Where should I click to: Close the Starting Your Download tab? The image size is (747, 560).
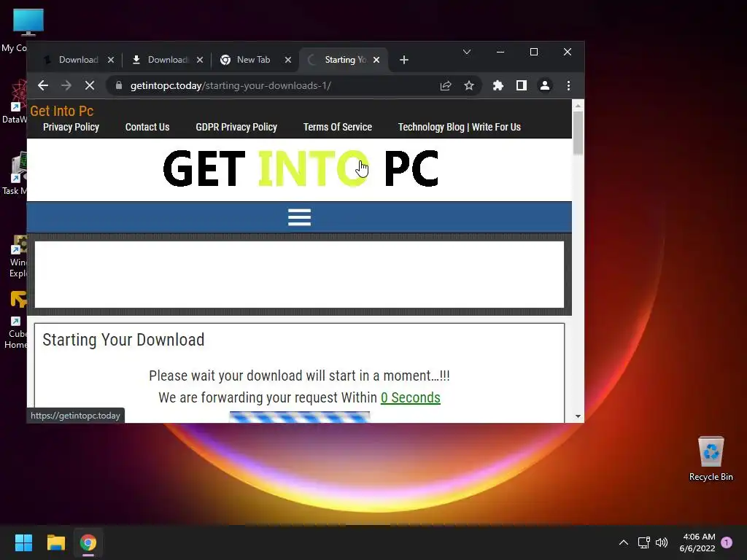[376, 60]
